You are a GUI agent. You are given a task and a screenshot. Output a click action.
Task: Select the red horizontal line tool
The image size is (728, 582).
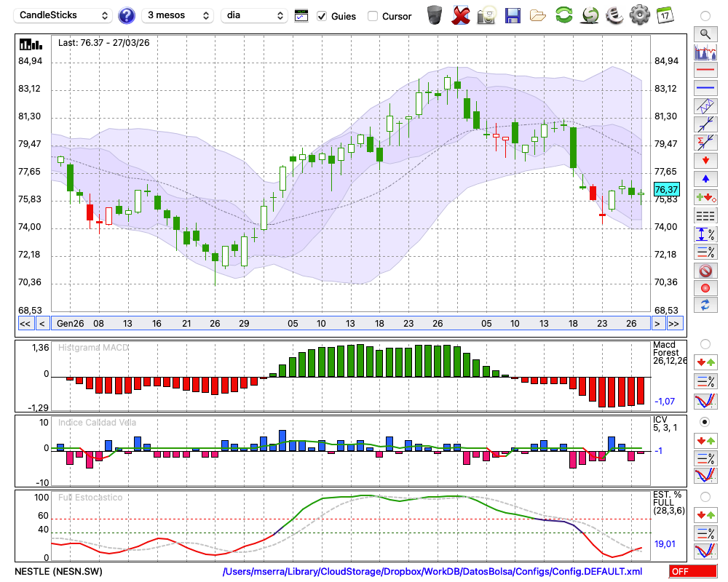(x=705, y=71)
